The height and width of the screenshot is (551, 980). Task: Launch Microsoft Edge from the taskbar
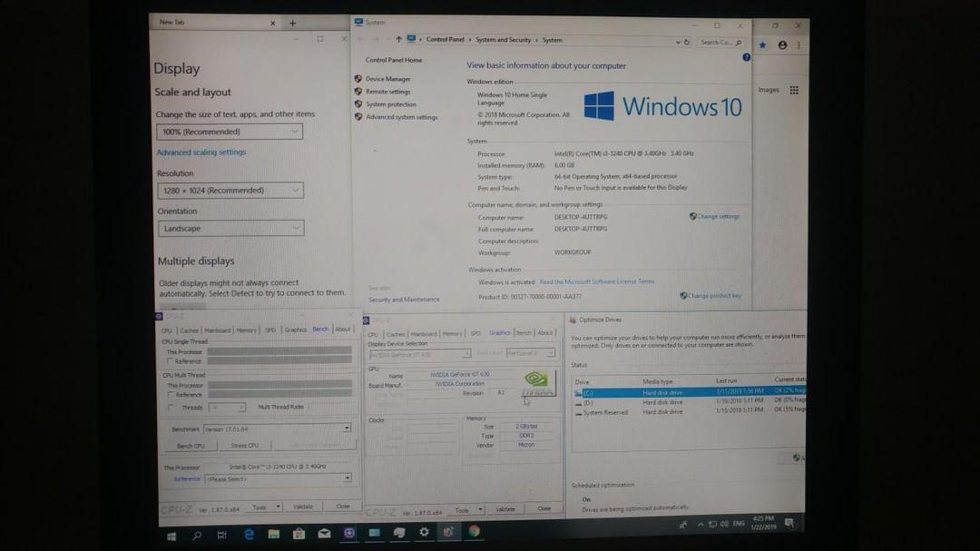tap(249, 534)
